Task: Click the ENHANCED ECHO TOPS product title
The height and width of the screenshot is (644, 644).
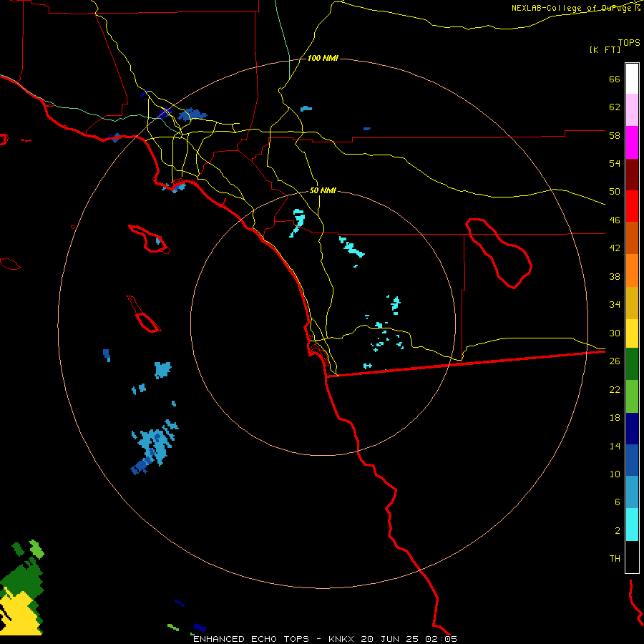Action: pos(251,639)
